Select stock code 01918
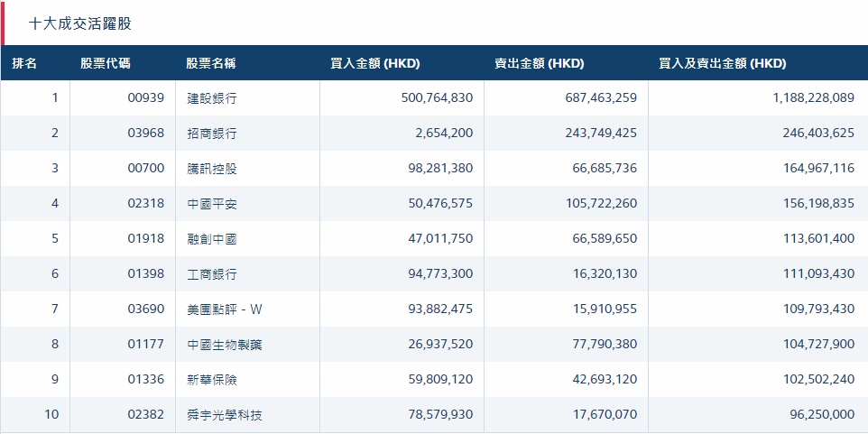The width and height of the screenshot is (868, 434). tap(146, 238)
